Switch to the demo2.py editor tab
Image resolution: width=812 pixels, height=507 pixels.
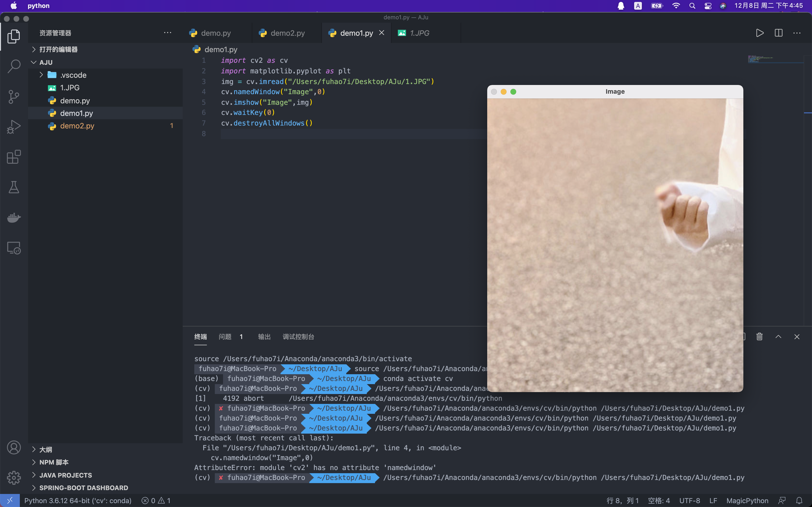pyautogui.click(x=287, y=33)
